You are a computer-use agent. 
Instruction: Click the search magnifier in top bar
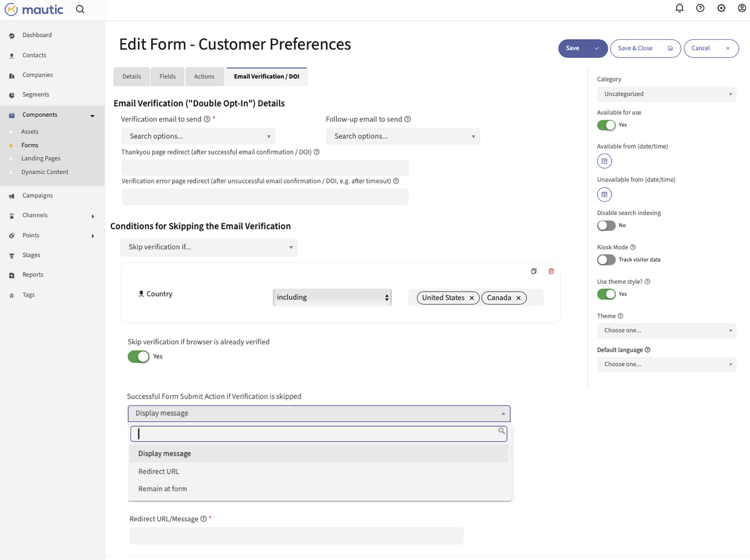coord(80,10)
